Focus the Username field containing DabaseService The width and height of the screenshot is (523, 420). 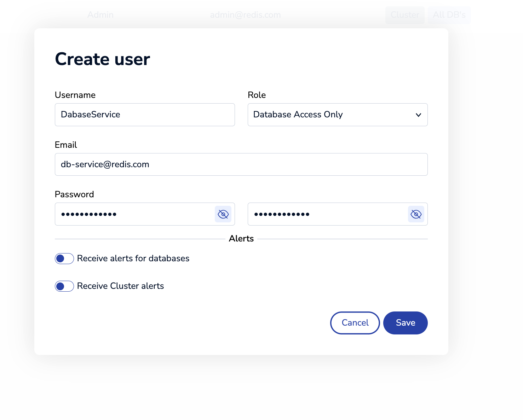tap(144, 115)
